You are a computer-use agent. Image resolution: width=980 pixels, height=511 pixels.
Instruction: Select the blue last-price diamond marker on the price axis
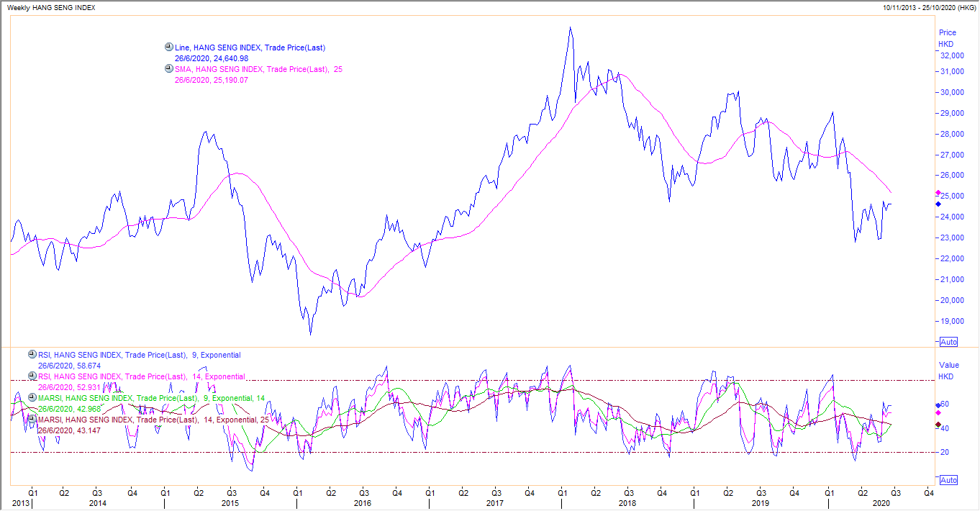(x=938, y=204)
